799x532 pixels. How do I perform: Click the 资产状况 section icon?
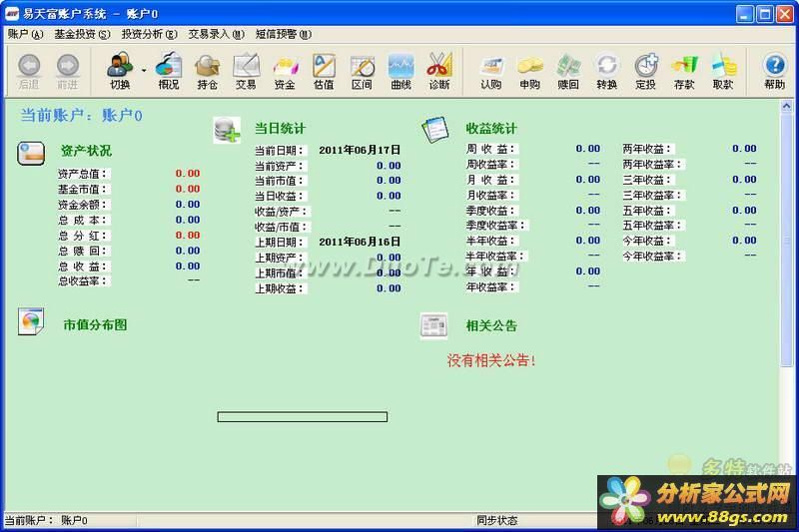(x=31, y=154)
